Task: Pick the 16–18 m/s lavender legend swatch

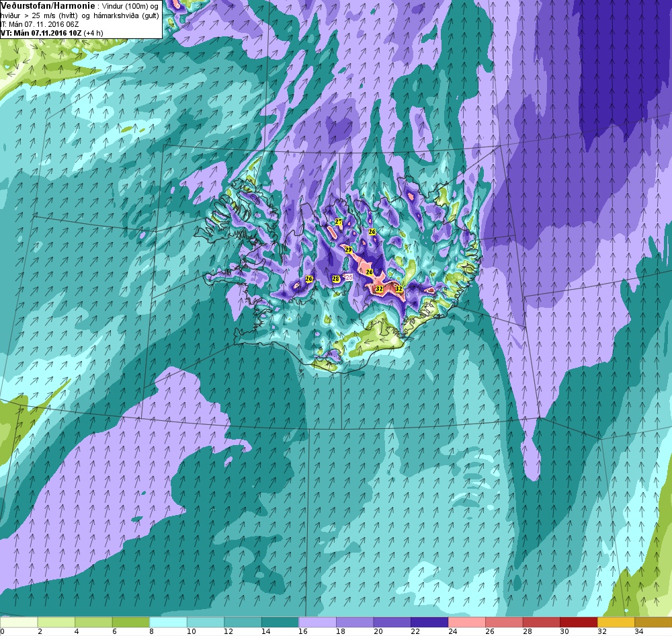Action: (x=317, y=622)
